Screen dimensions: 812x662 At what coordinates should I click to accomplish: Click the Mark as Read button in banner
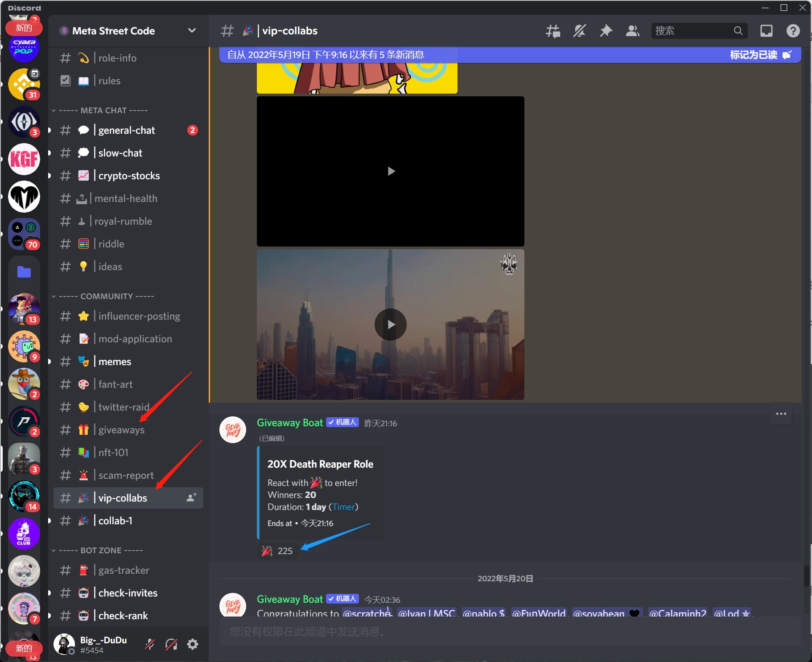[x=761, y=55]
